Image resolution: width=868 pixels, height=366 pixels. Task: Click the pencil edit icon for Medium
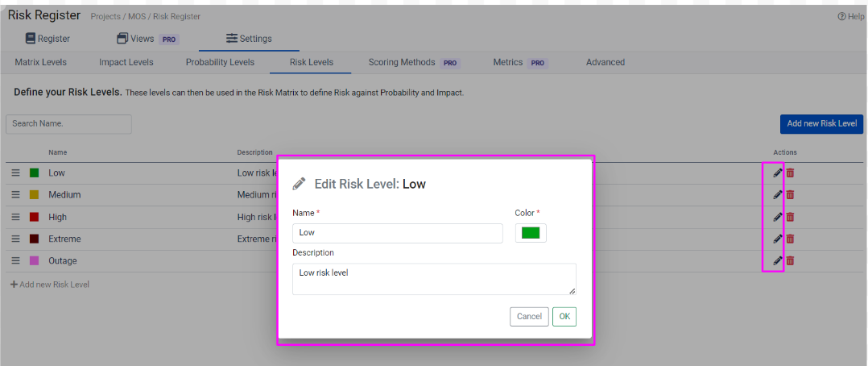click(777, 194)
